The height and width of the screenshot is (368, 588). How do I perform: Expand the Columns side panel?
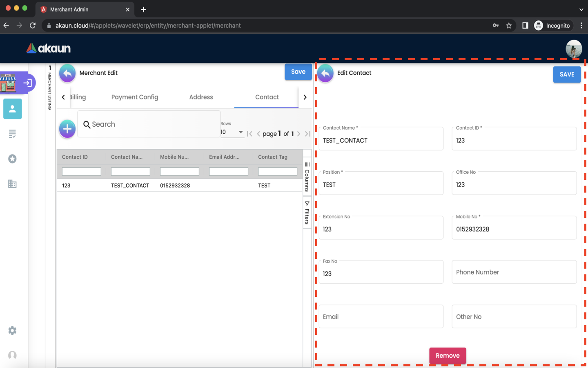[307, 177]
